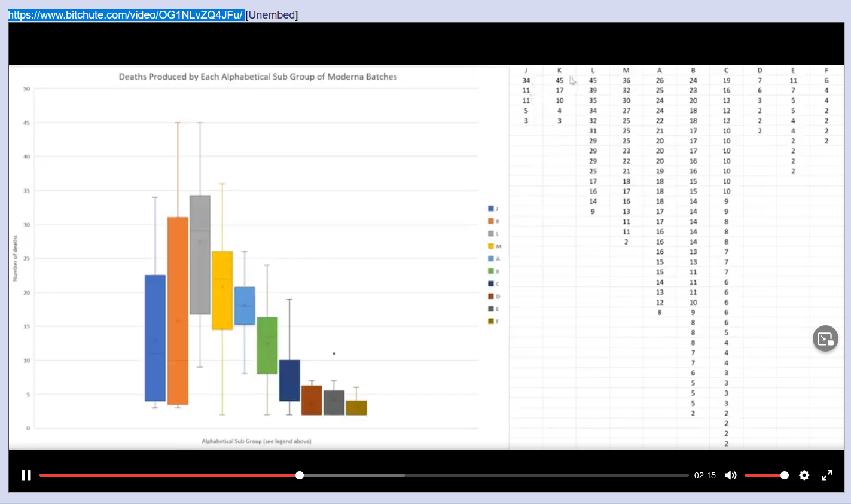Viewport: 851px width, 504px height.
Task: Click the light blue A box in the plot
Action: (245, 306)
